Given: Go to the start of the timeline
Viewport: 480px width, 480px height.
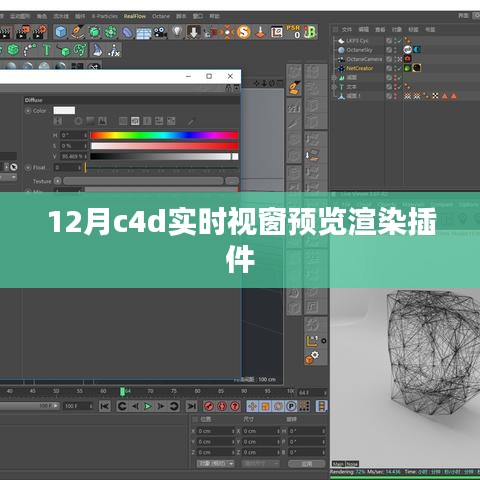Looking at the screenshot, I should point(105,406).
